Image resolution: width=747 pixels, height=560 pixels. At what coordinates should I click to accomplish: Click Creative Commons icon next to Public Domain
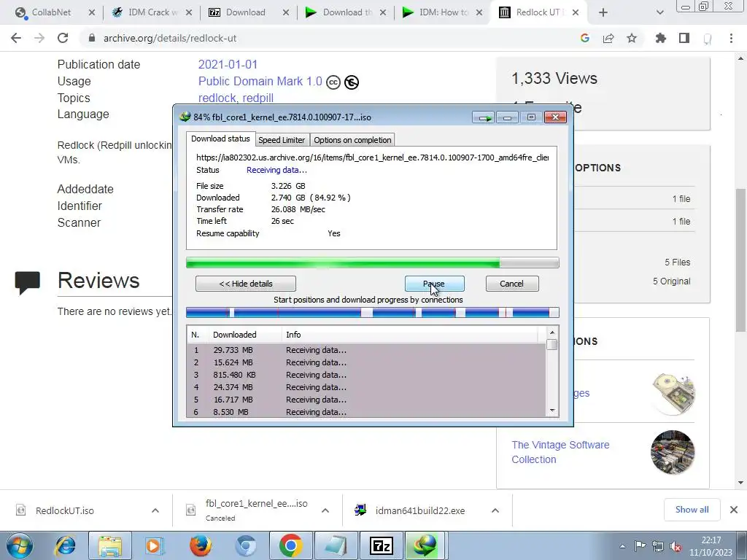pos(333,82)
